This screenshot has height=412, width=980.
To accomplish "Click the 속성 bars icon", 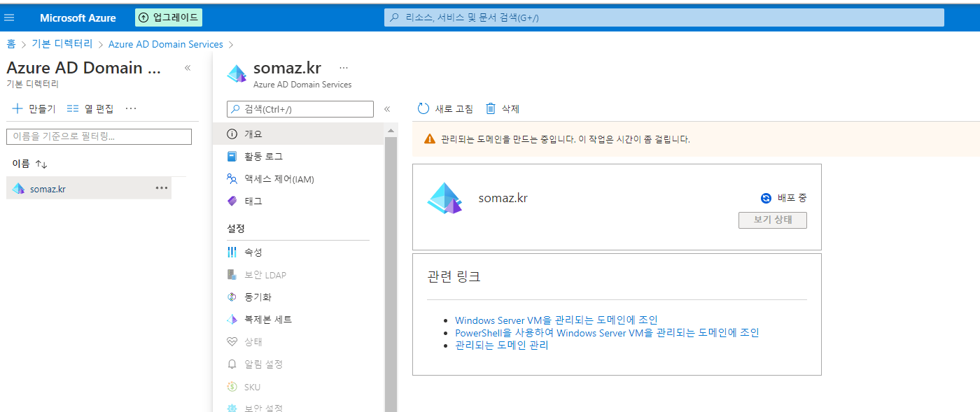I will point(232,252).
